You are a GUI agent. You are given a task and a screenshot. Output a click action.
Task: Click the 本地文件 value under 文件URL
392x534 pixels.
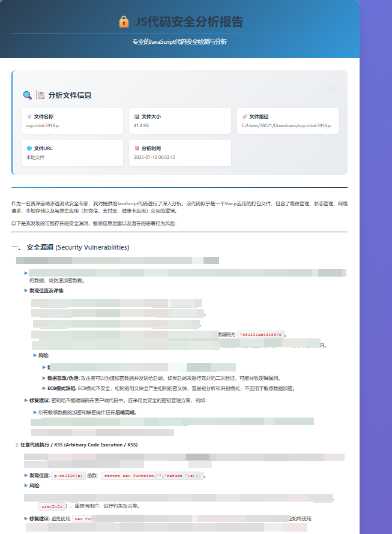35,157
